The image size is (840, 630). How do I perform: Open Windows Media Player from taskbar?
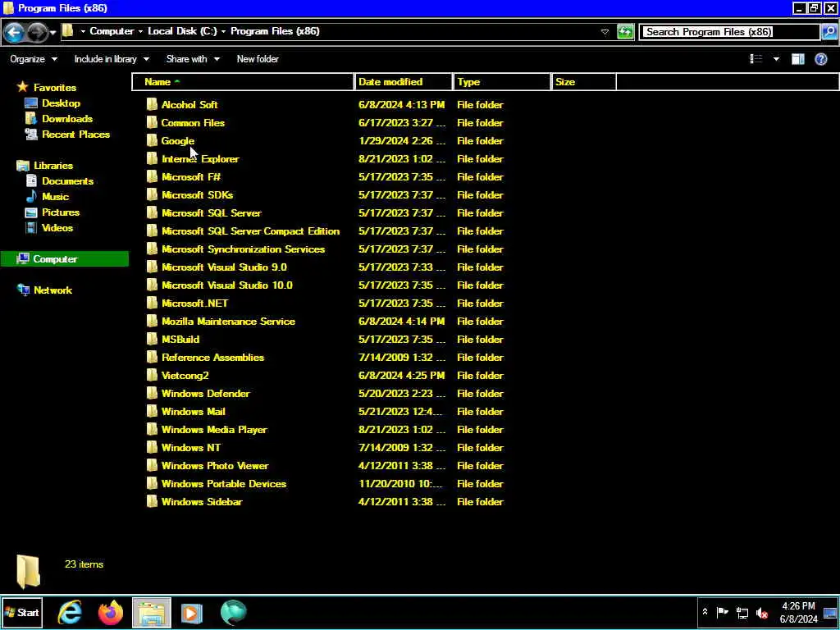[x=192, y=612]
